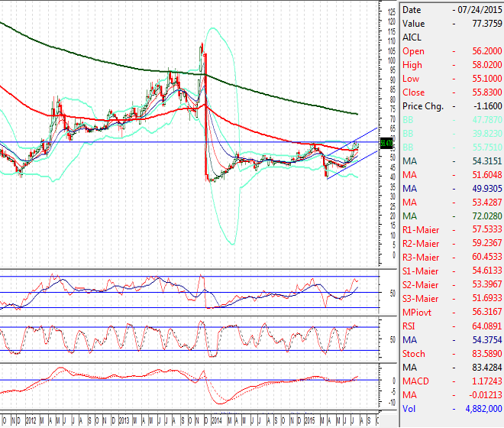Click the 2014 year label on time axis
504x428 pixels.
(x=217, y=420)
